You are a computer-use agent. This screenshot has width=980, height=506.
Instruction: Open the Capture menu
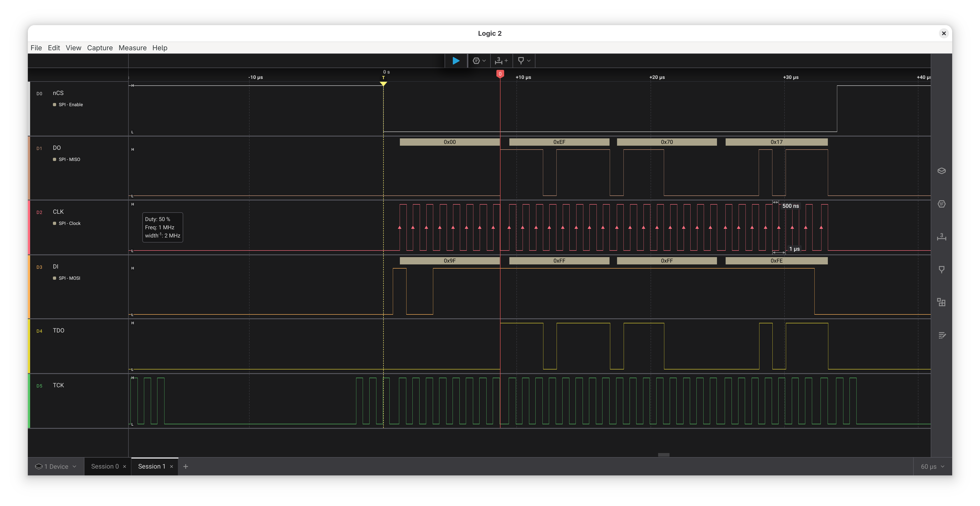tap(100, 47)
